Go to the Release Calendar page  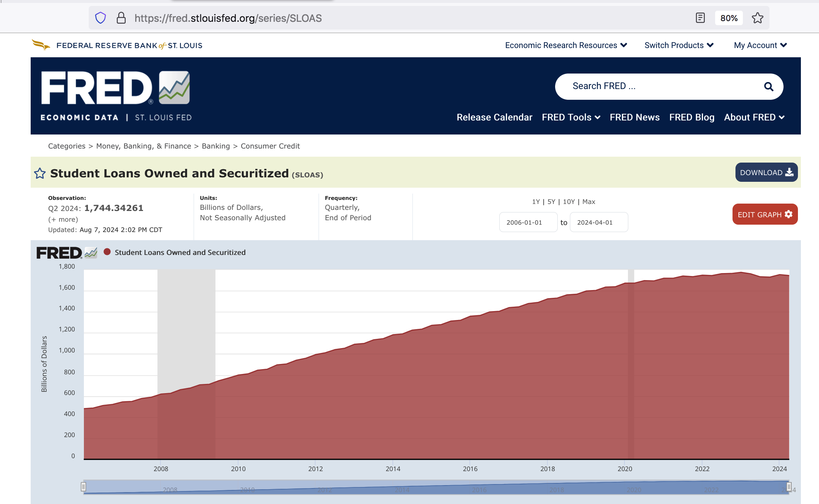pos(494,118)
